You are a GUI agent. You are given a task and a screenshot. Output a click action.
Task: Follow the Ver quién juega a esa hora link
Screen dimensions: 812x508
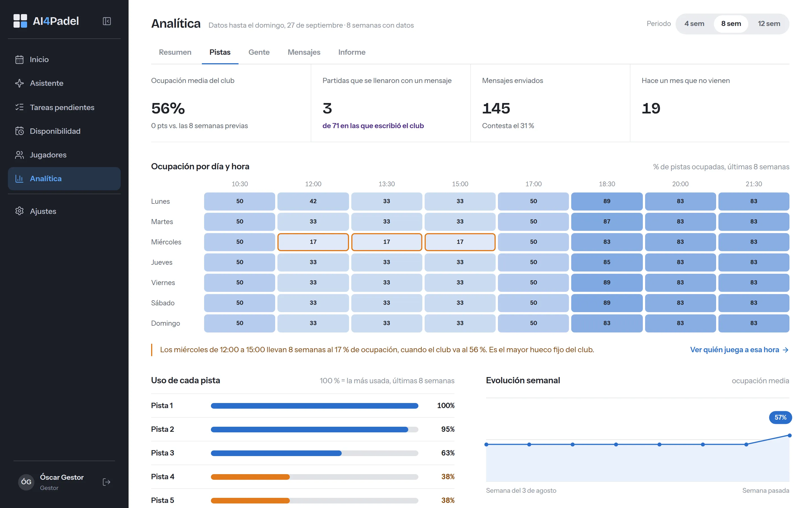click(x=739, y=350)
